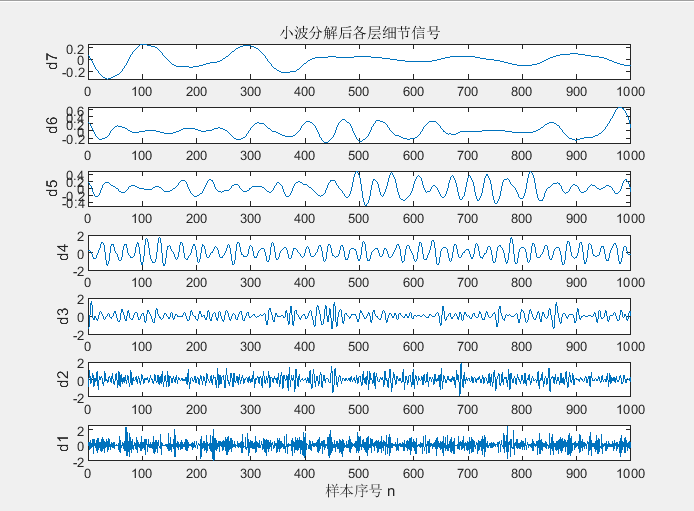
Task: Click the chart title 小波分解后各层细节信号
Action: pyautogui.click(x=360, y=33)
